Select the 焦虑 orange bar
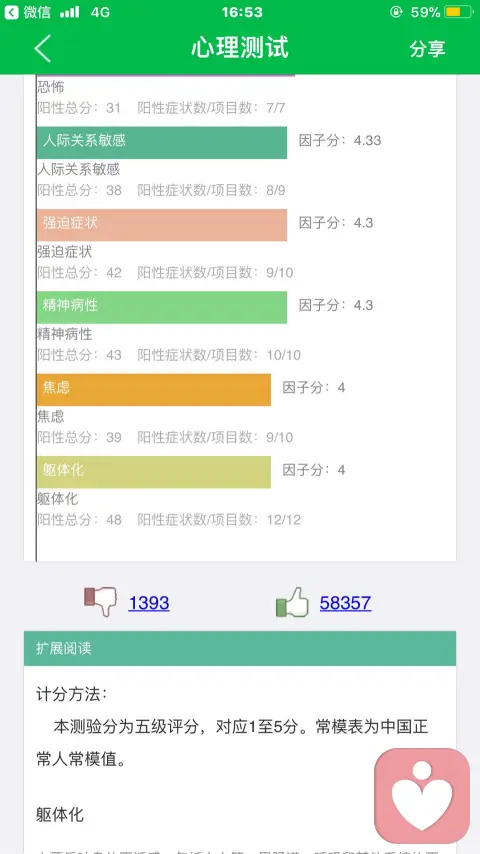The image size is (480, 854). click(154, 389)
